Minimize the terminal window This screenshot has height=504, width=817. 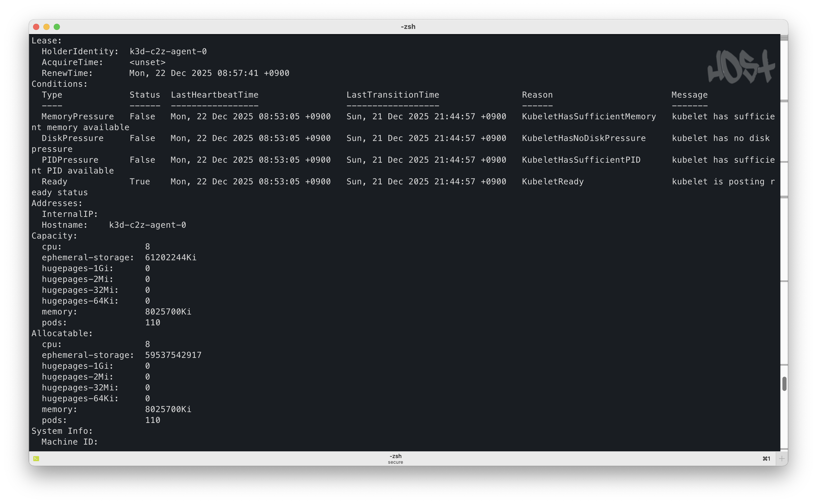click(46, 27)
